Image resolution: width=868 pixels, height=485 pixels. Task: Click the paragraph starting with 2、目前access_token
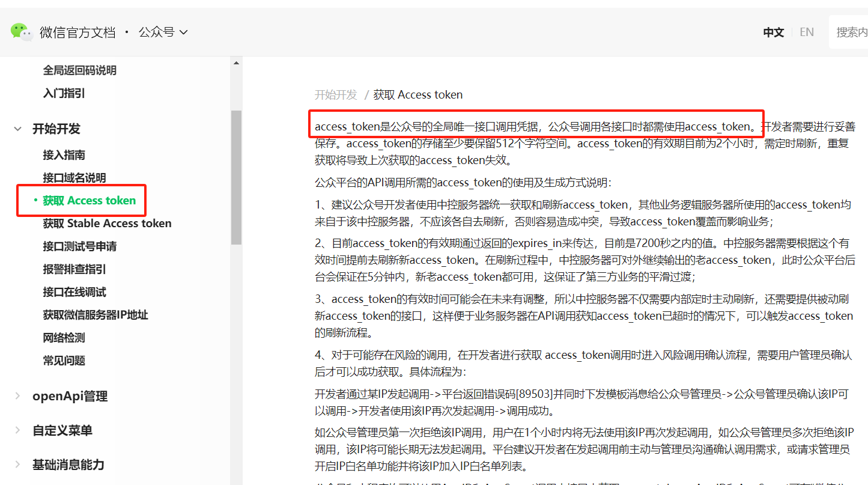pos(585,260)
